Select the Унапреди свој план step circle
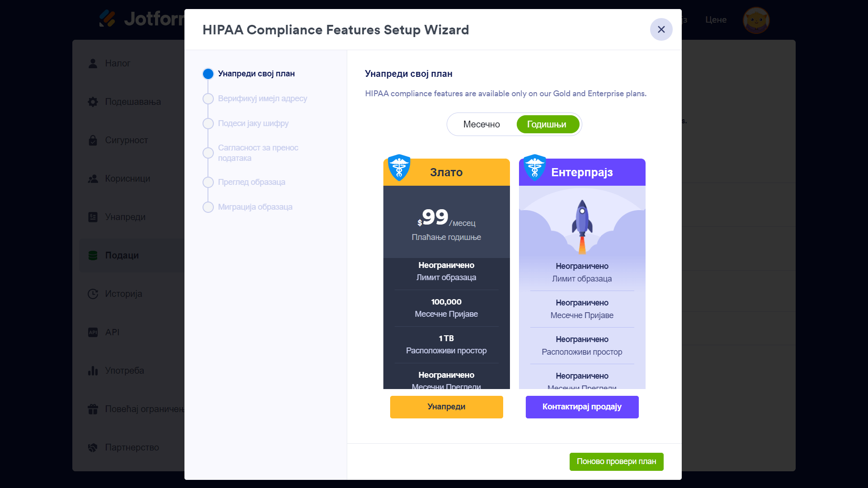Viewport: 868px width, 488px height. [x=208, y=74]
